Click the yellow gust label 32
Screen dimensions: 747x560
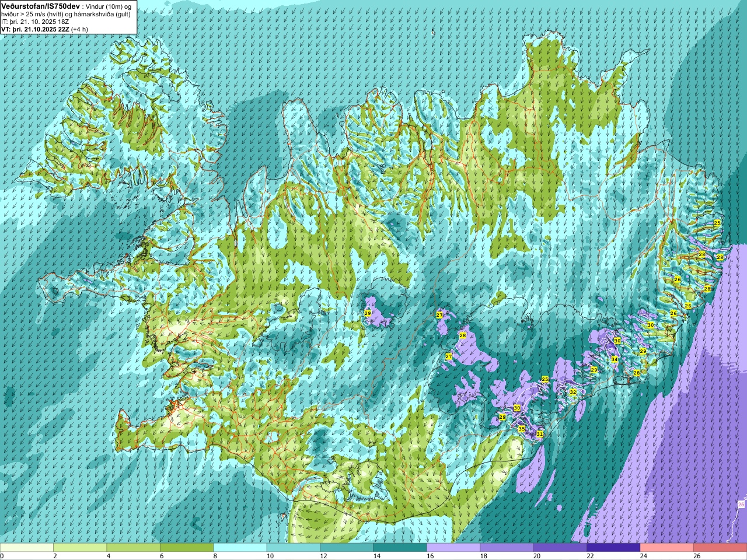pyautogui.click(x=573, y=392)
